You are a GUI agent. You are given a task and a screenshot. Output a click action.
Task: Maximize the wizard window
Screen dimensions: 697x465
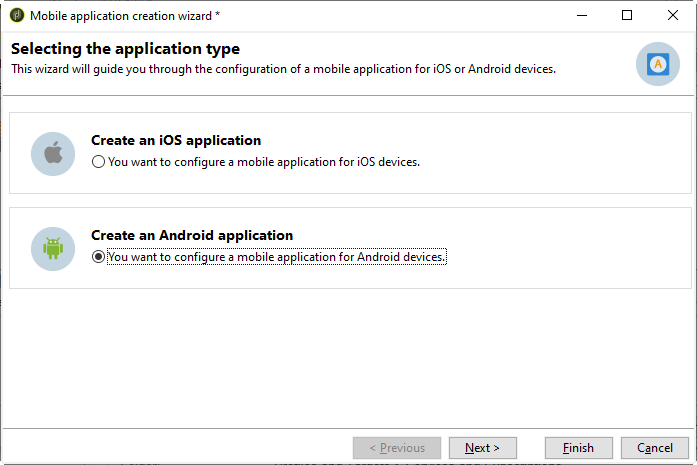point(627,16)
